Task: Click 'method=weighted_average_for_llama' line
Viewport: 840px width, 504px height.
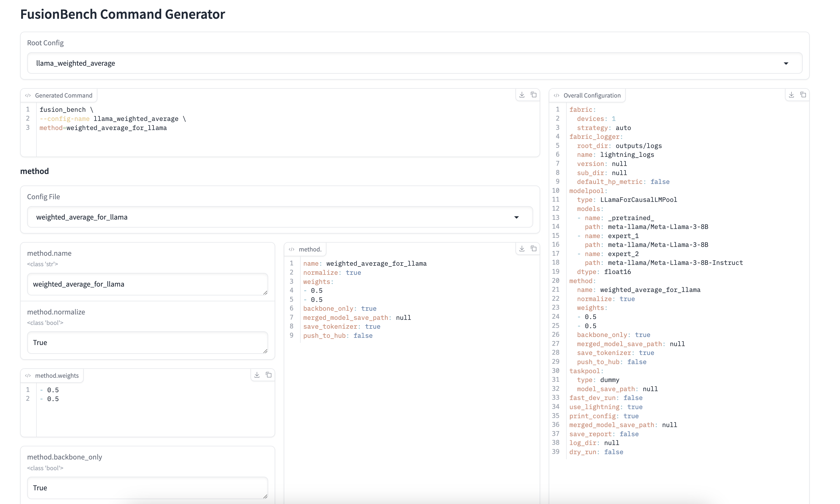Action: tap(103, 128)
